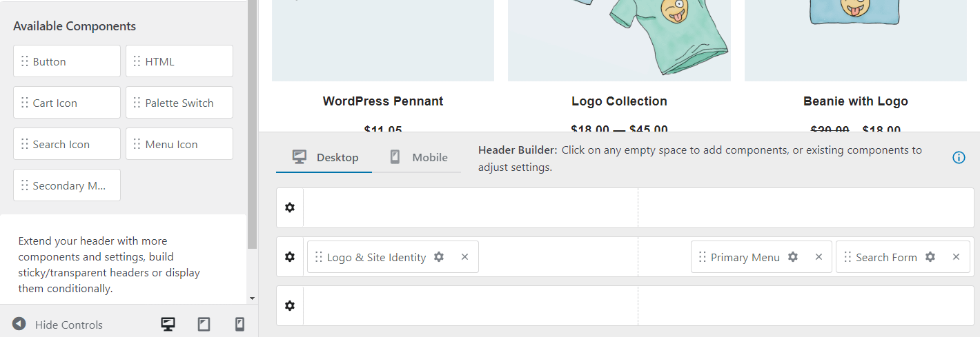Open settings for the top header row
Image resolution: width=980 pixels, height=337 pixels.
tap(290, 207)
